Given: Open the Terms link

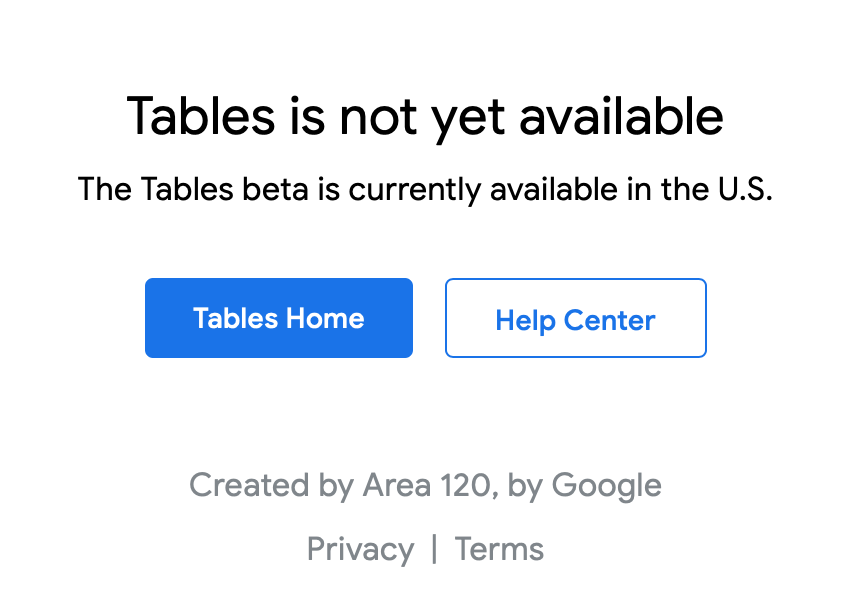Looking at the screenshot, I should [499, 549].
